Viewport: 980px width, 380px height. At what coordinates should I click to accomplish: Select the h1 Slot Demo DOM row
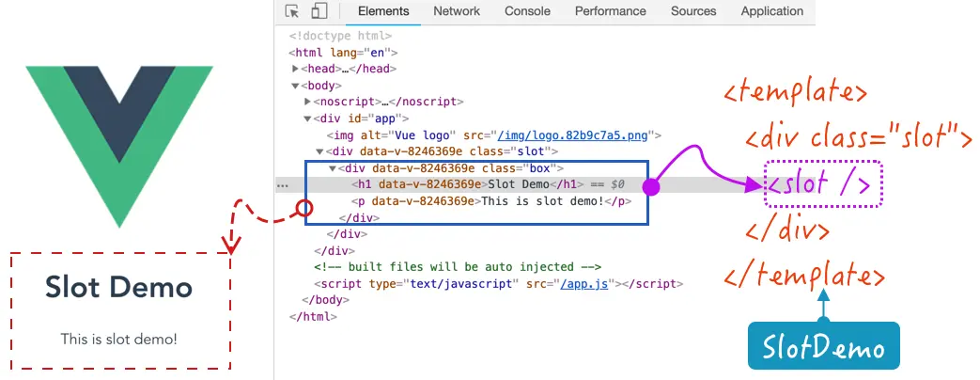coord(488,184)
